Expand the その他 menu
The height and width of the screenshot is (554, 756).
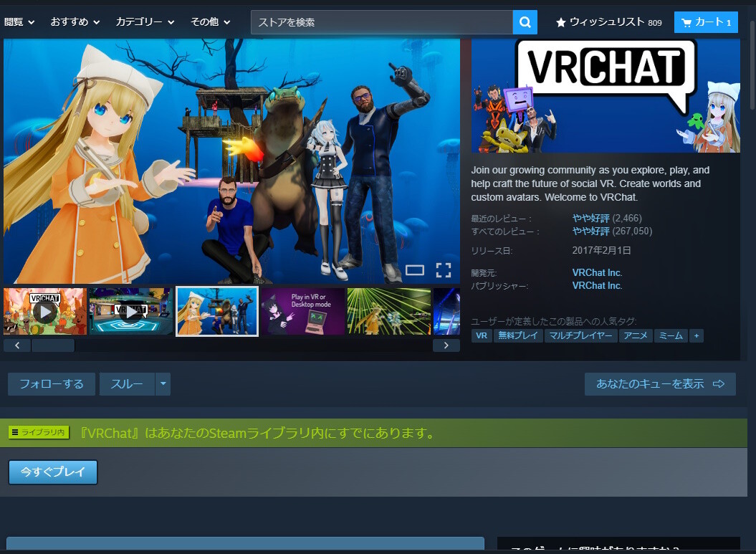(x=210, y=22)
